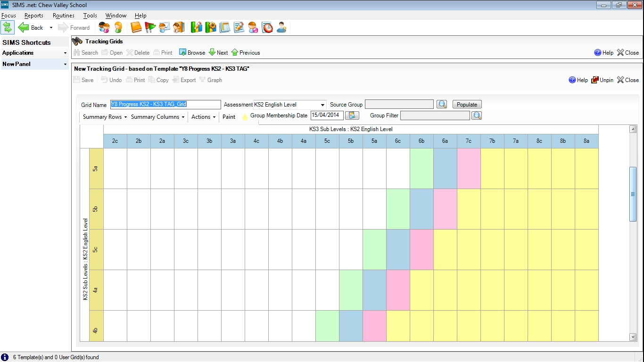Click the orange book icon in main toolbar
Viewport: 644px width, 362px height.
136,27
